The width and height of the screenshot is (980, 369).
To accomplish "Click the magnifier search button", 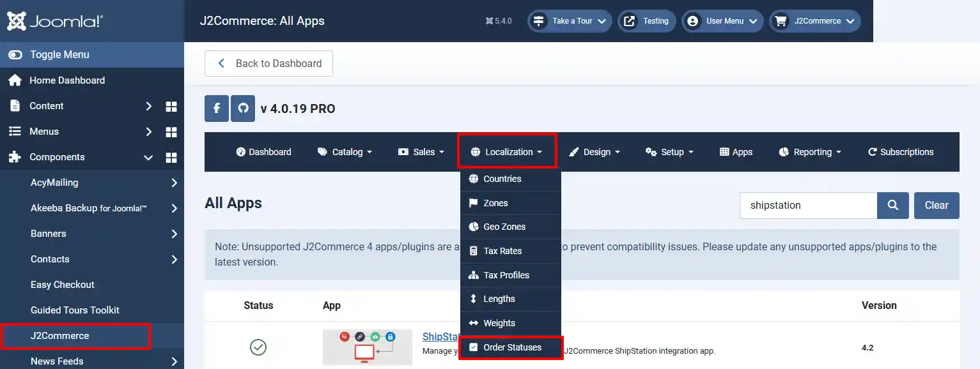I will click(x=893, y=206).
